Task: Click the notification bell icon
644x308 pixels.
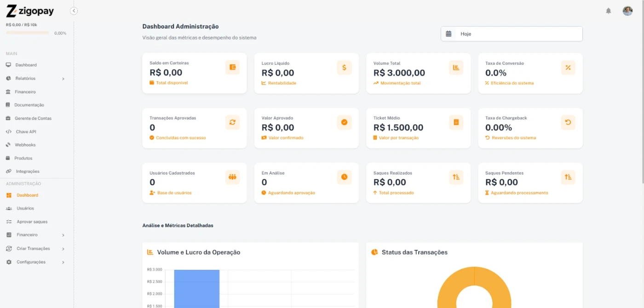Action: tap(608, 11)
